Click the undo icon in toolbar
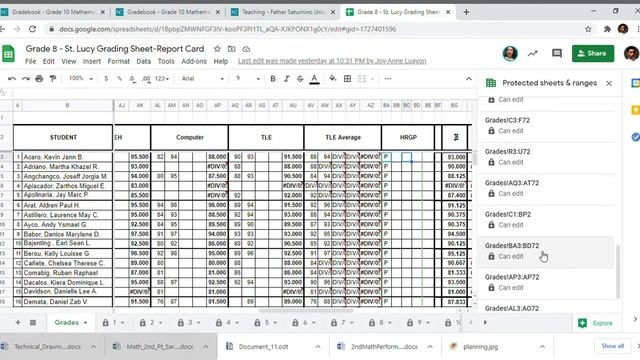This screenshot has height=360, width=640. [x=11, y=78]
